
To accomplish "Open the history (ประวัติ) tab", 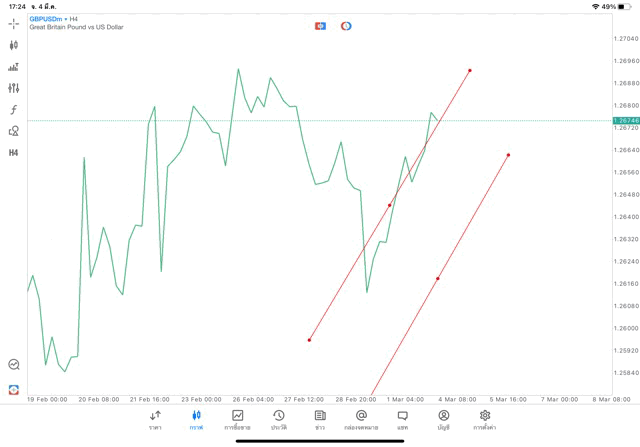I will coord(278,419).
